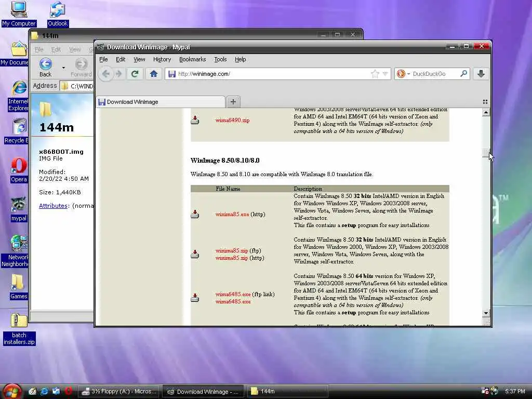Open the Tools menu in Mypal
Viewport: 532px width, 399px height.
tap(220, 59)
